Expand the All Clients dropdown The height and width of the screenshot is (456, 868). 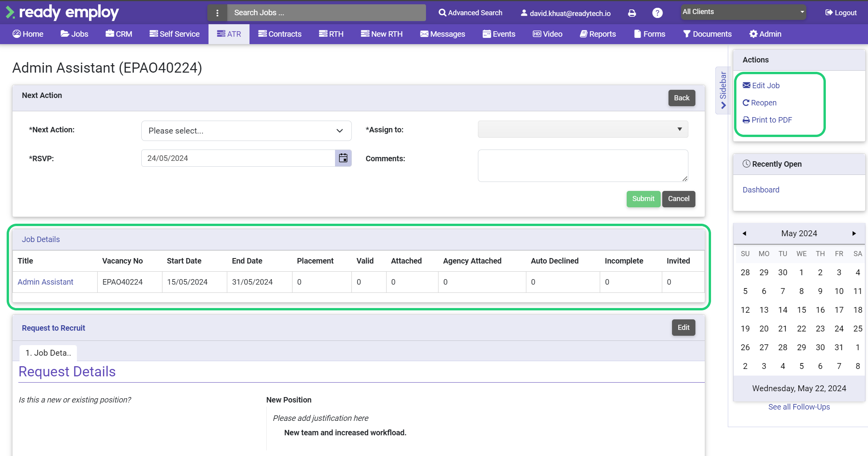[743, 12]
